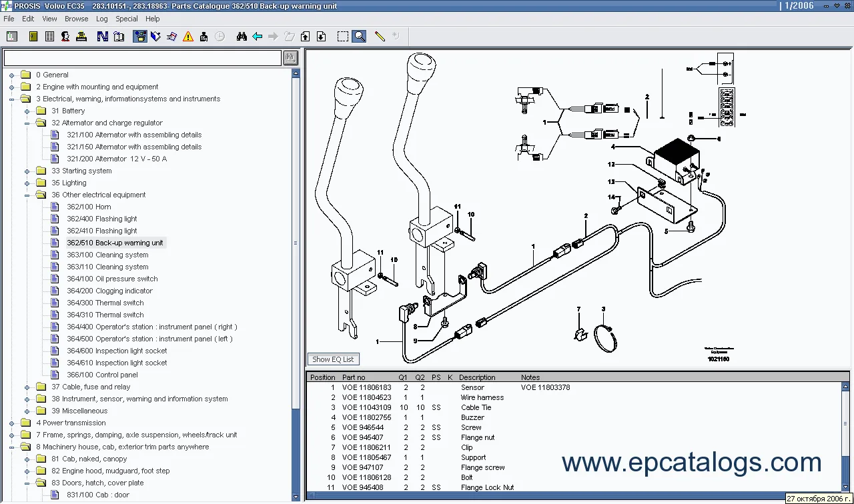
Task: Collapse the 3 Electrical, warning node
Action: [x=11, y=99]
